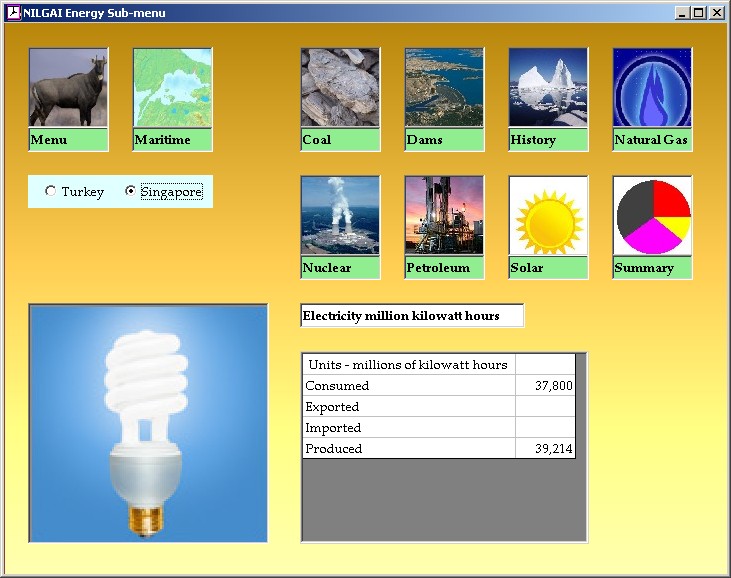Screen dimensions: 731x578
Task: Open the Maritime map icon
Action: coord(172,88)
